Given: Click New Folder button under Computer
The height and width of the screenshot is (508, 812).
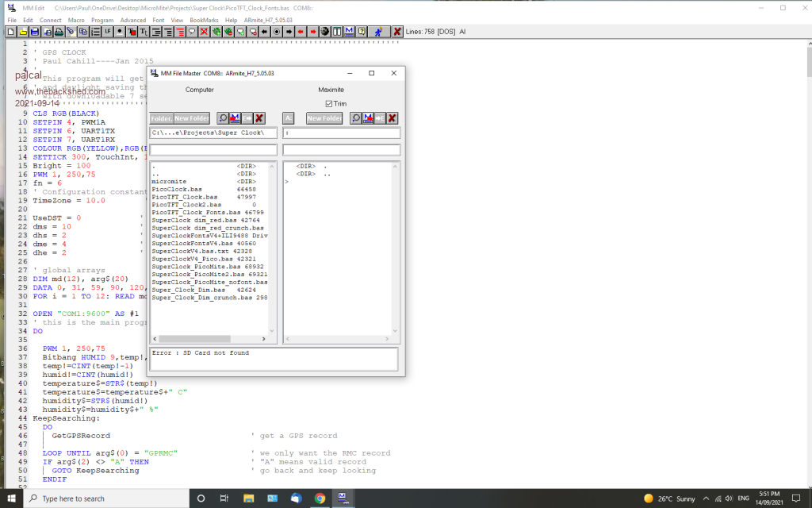Looking at the screenshot, I should (x=192, y=118).
